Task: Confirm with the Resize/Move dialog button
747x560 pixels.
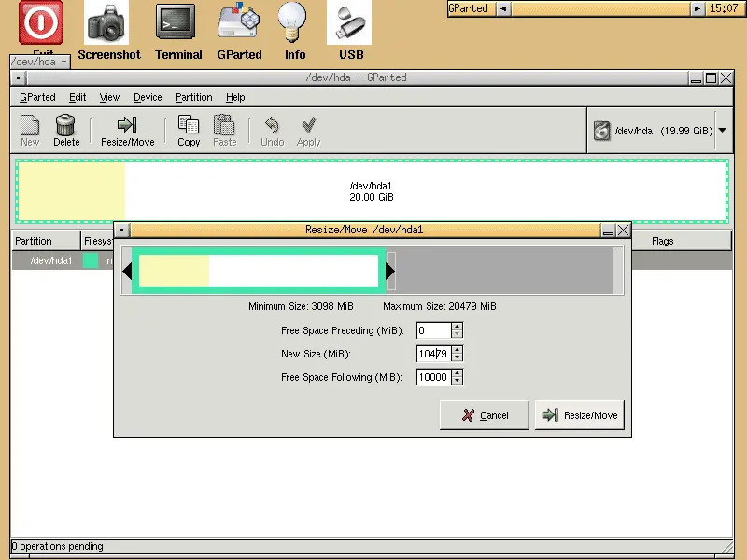Action: [579, 415]
